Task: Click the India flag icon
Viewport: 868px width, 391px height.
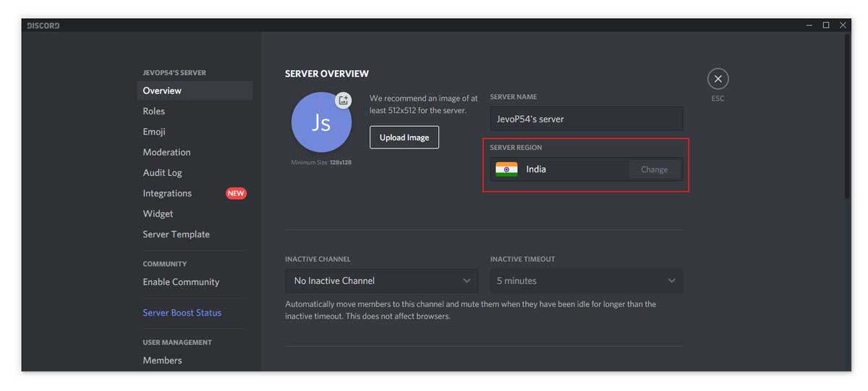Action: (506, 169)
